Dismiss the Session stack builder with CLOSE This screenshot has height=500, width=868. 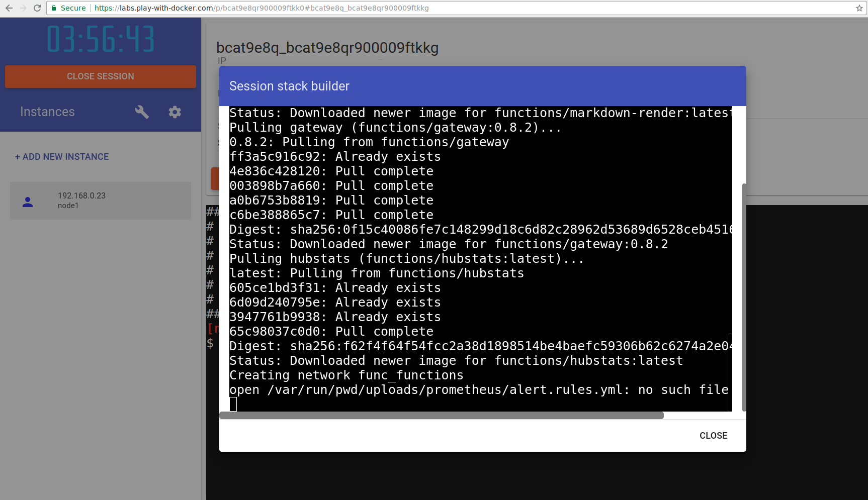coord(713,435)
